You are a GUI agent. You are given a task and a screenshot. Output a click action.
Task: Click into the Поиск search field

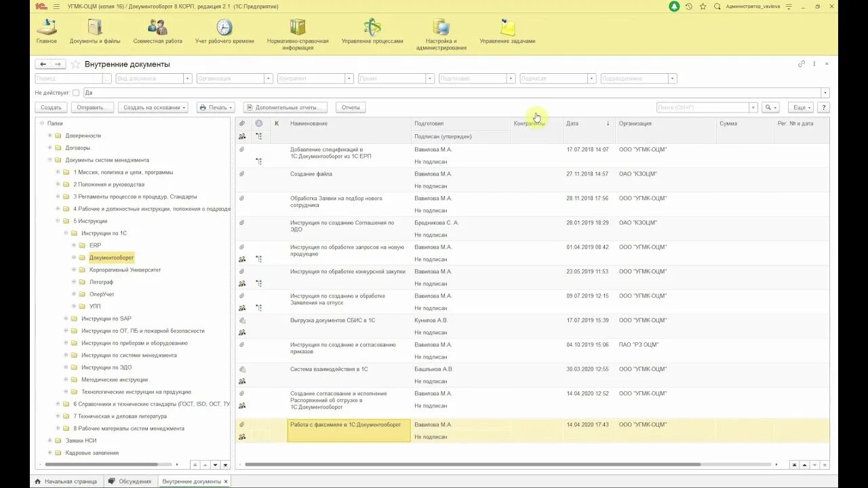click(703, 108)
